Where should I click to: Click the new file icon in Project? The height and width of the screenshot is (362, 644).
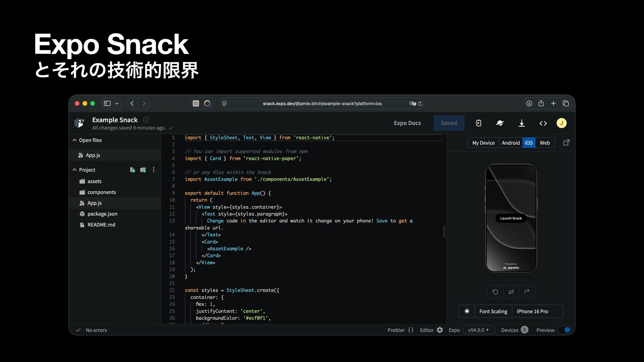132,170
